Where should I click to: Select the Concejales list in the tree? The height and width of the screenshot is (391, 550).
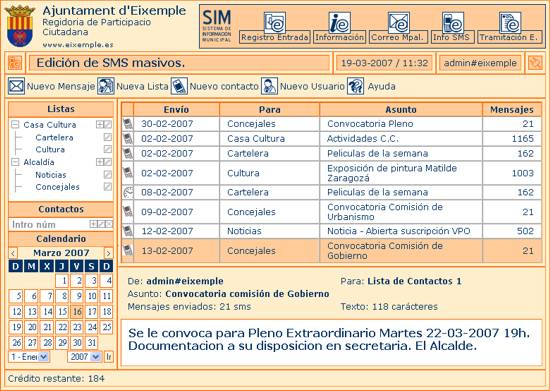pyautogui.click(x=58, y=187)
